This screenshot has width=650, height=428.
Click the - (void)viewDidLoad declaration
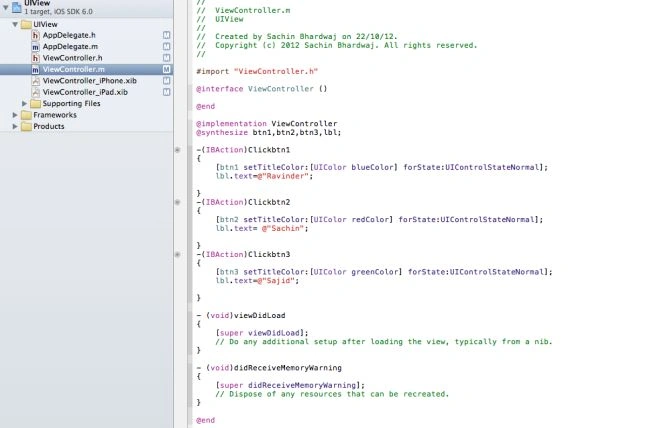(x=241, y=316)
